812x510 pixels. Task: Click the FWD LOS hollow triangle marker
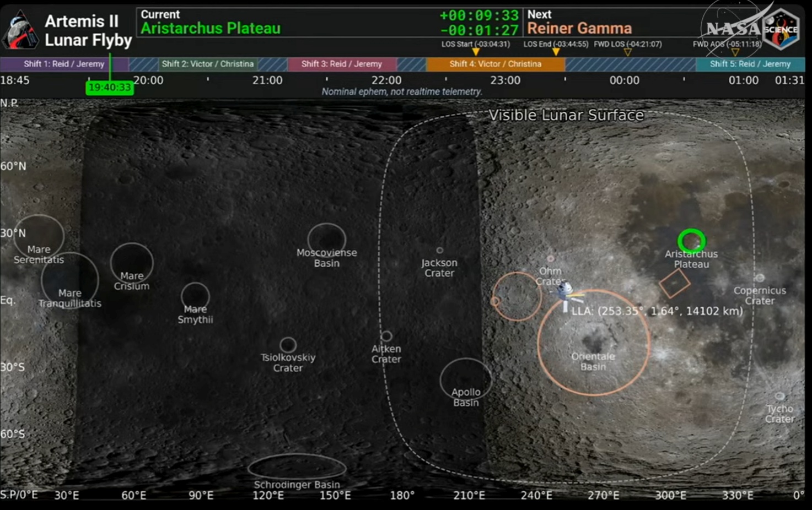pos(627,52)
